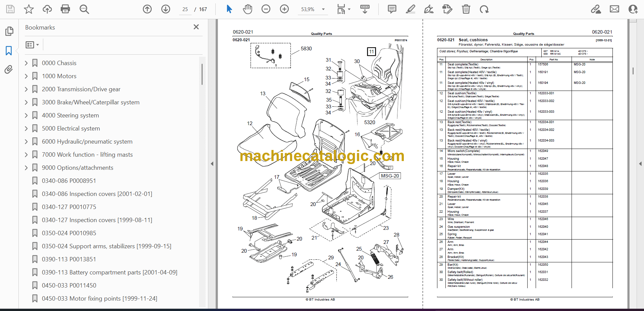Activate the selection arrow tool
The width and height of the screenshot is (644, 311).
tap(229, 9)
